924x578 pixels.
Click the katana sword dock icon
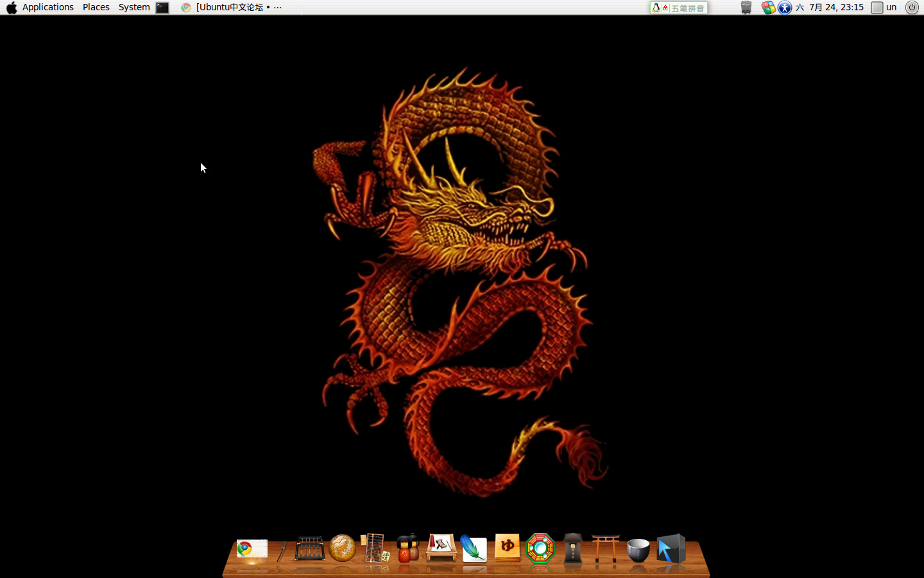281,552
